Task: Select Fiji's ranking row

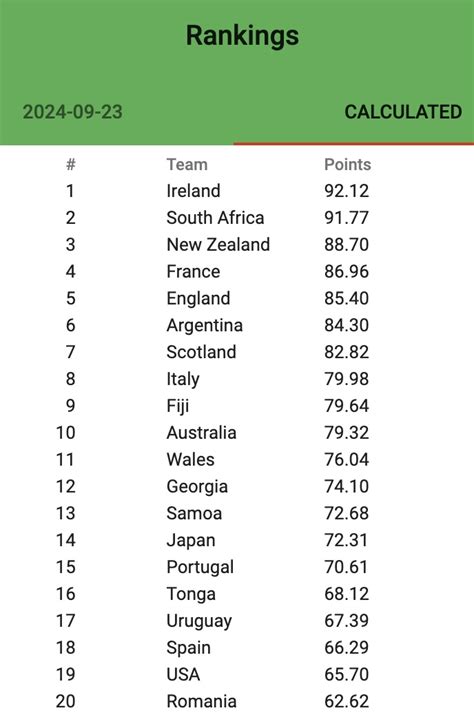Action: [x=237, y=406]
